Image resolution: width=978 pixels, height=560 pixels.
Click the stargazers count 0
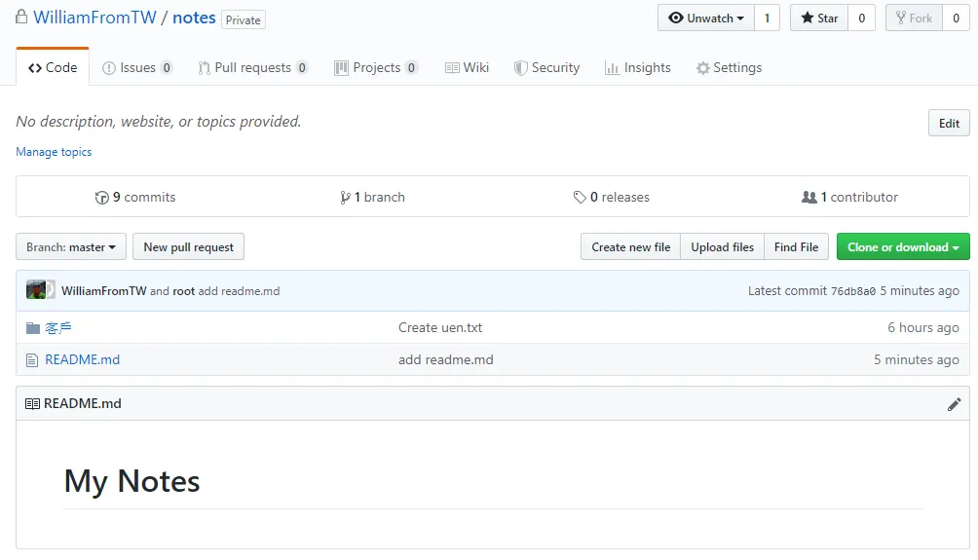tap(861, 19)
